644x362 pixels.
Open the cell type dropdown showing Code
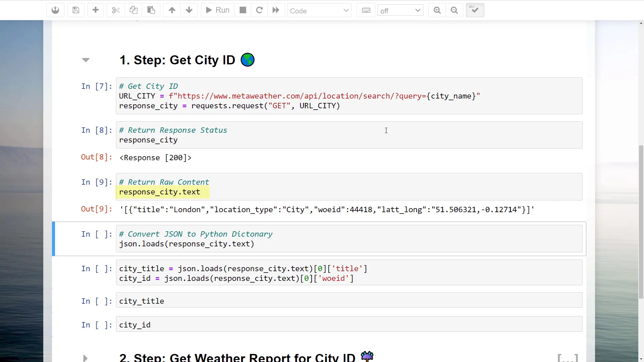[319, 10]
